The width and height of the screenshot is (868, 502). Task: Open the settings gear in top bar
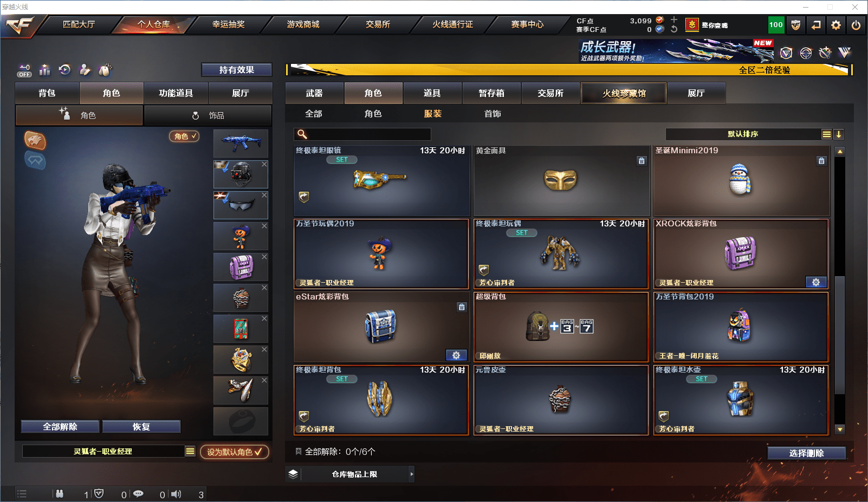[836, 25]
